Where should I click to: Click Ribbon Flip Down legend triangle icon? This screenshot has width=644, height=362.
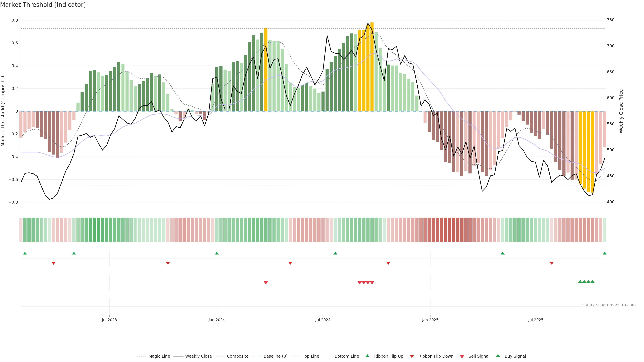pyautogui.click(x=412, y=356)
